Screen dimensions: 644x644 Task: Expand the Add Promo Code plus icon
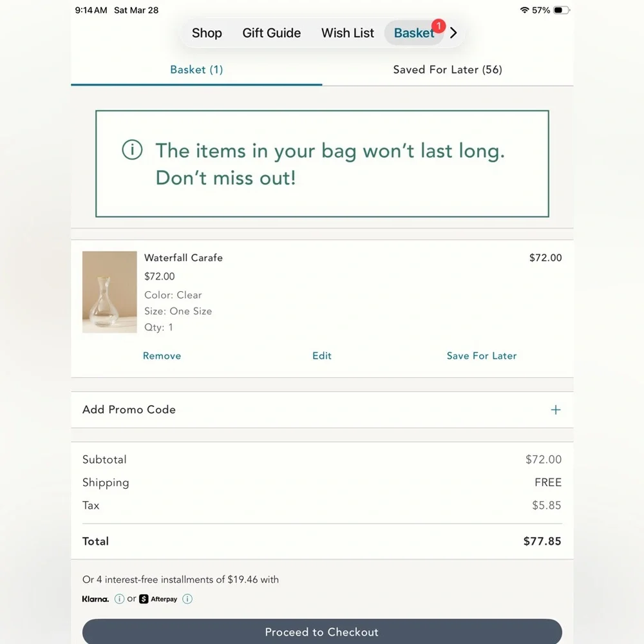click(555, 410)
